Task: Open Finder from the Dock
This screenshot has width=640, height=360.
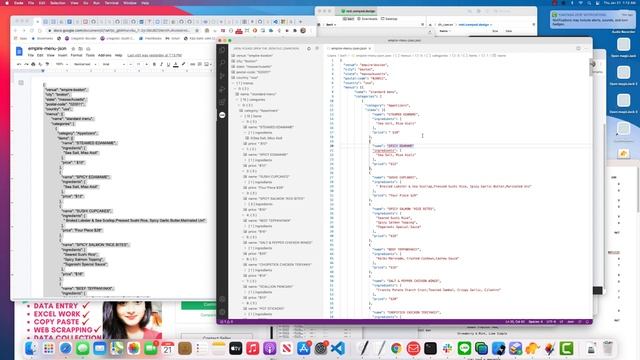Action: coord(31,348)
